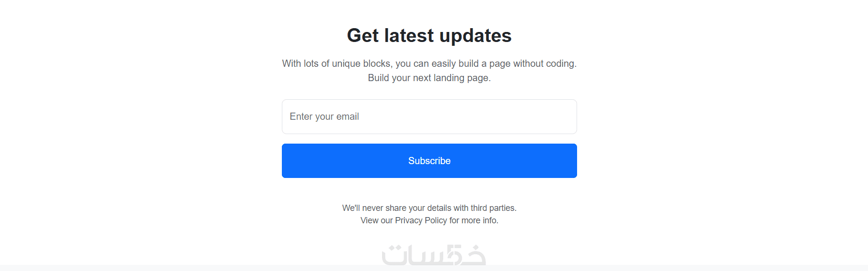
Task: Click the 'for more info' text
Action: coord(474,220)
